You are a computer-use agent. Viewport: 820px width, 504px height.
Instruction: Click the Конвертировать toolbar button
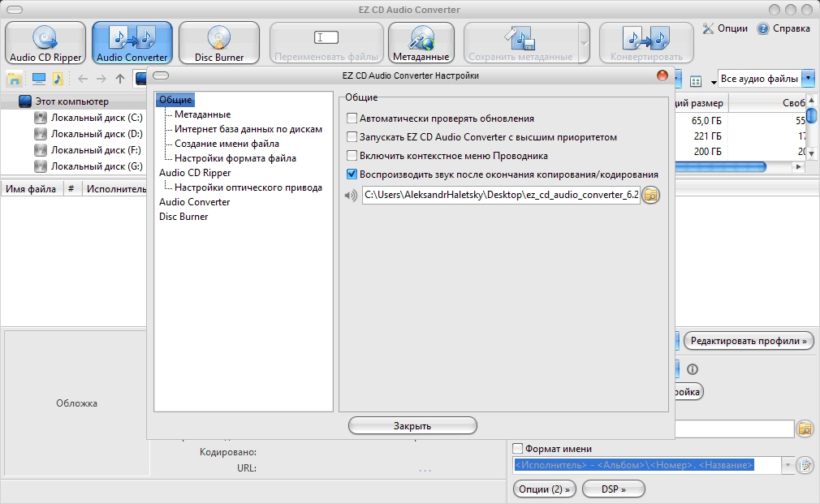click(x=646, y=43)
